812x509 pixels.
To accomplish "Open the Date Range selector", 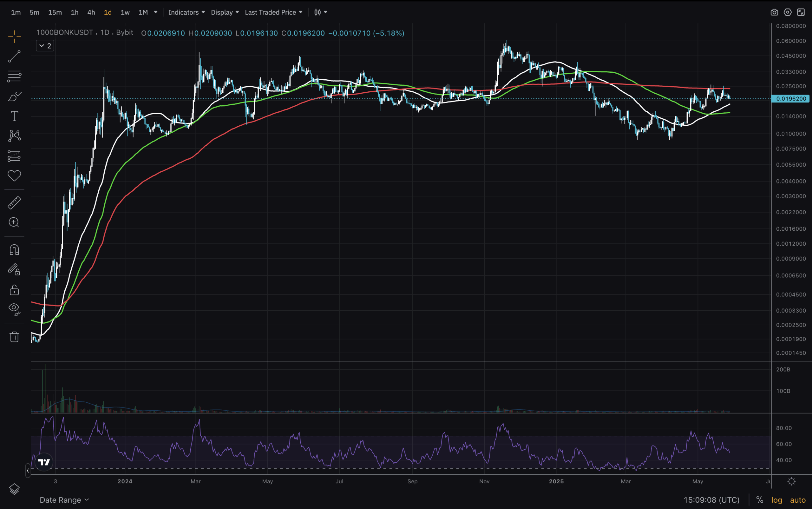I will 64,500.
